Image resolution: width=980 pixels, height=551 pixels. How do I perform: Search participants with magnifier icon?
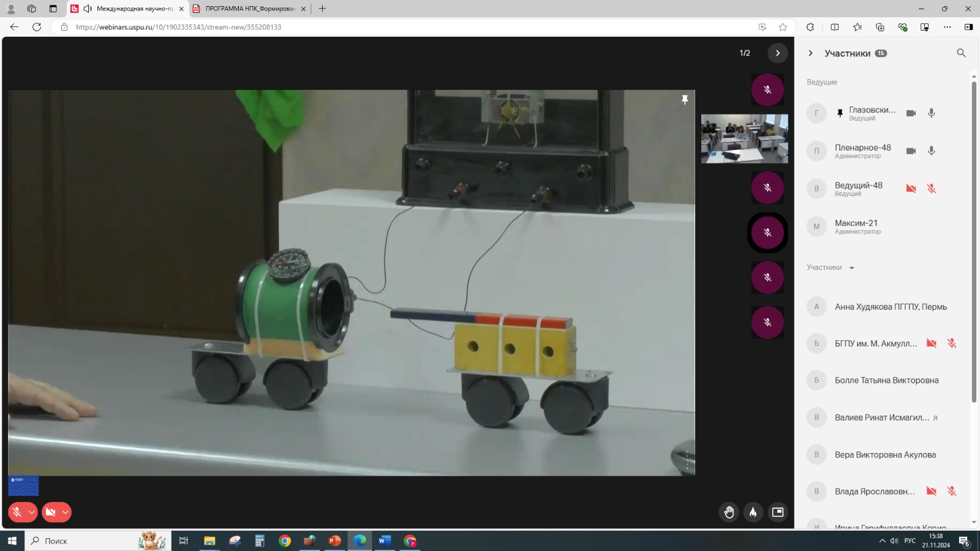click(961, 53)
